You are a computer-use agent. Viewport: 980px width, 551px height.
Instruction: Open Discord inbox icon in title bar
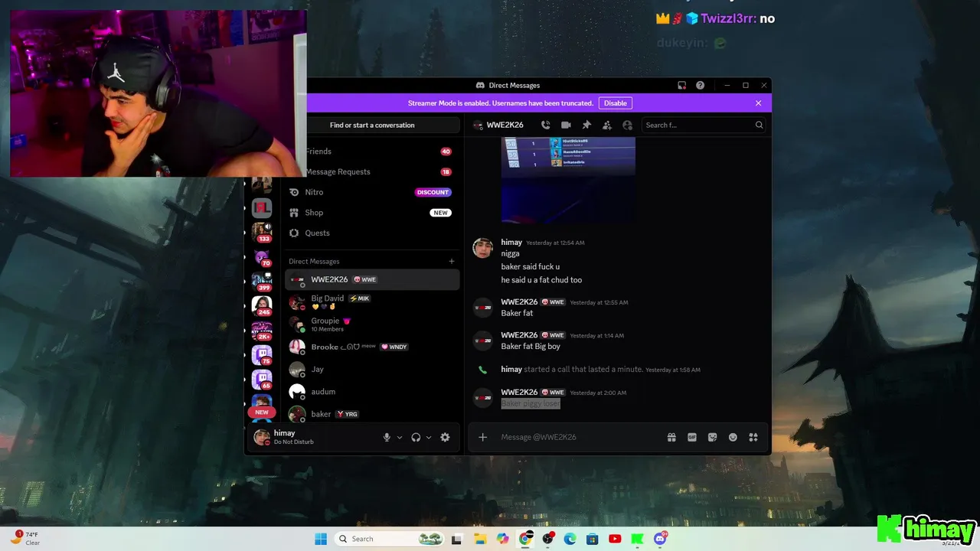[681, 85]
